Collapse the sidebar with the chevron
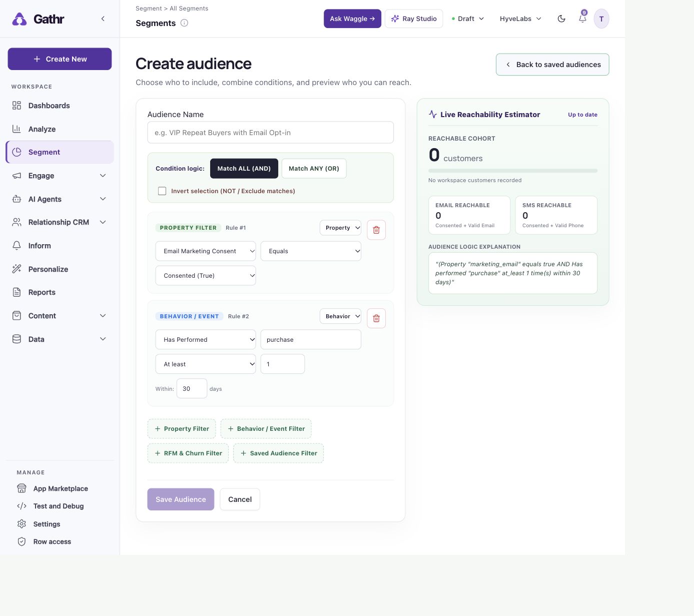 pyautogui.click(x=103, y=19)
